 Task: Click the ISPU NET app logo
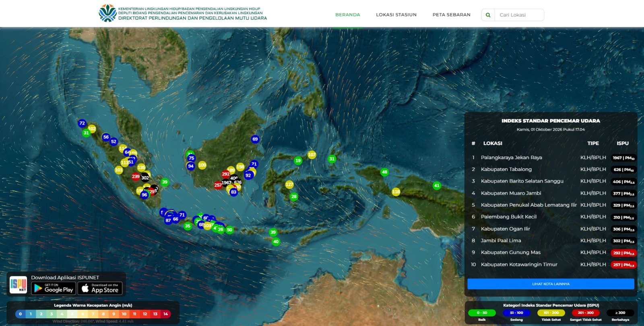tap(19, 284)
